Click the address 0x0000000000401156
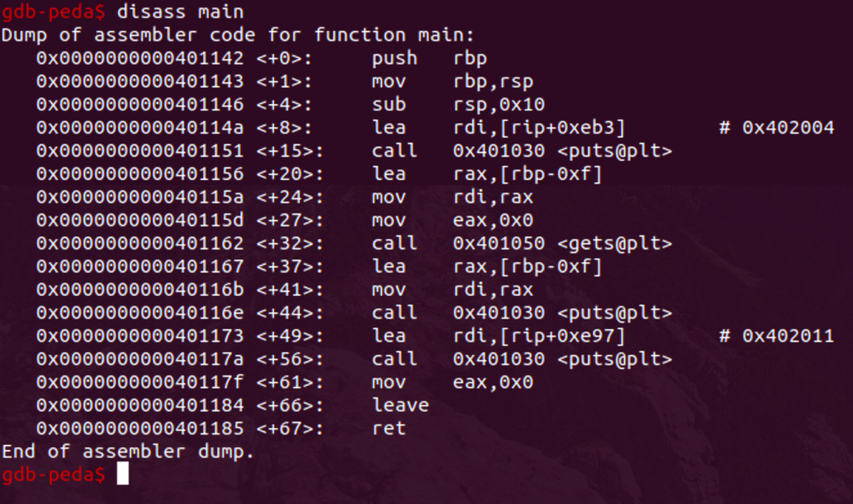853x504 pixels. click(140, 174)
